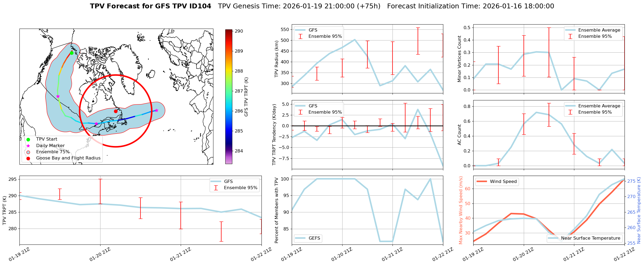Click the dark red top of the colorbar

coord(229,31)
